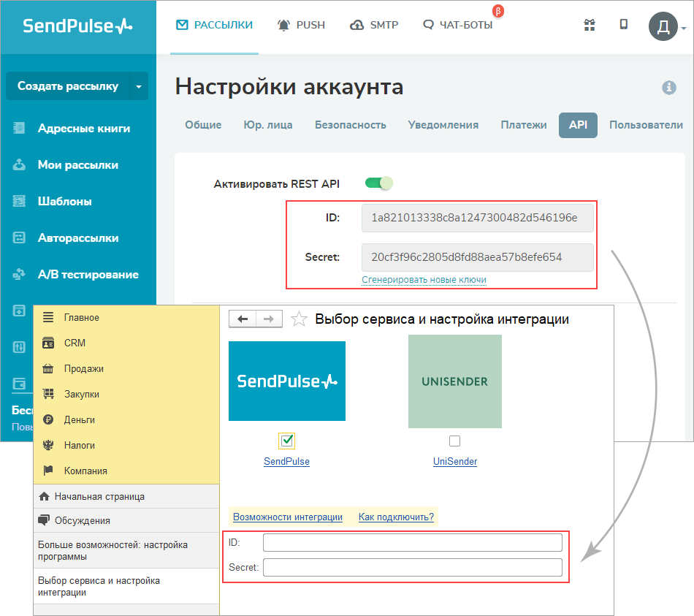
Task: Click the Главное menu icon in 1C panel
Action: point(48,317)
